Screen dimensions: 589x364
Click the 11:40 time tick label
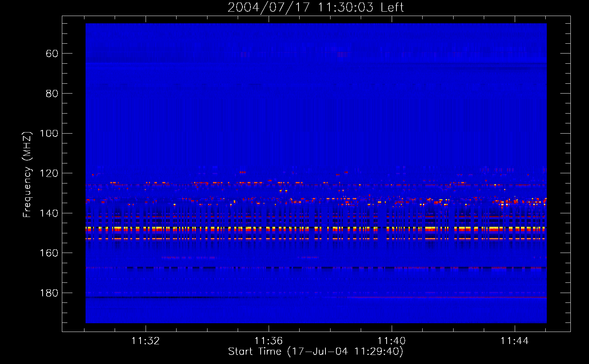tap(392, 341)
